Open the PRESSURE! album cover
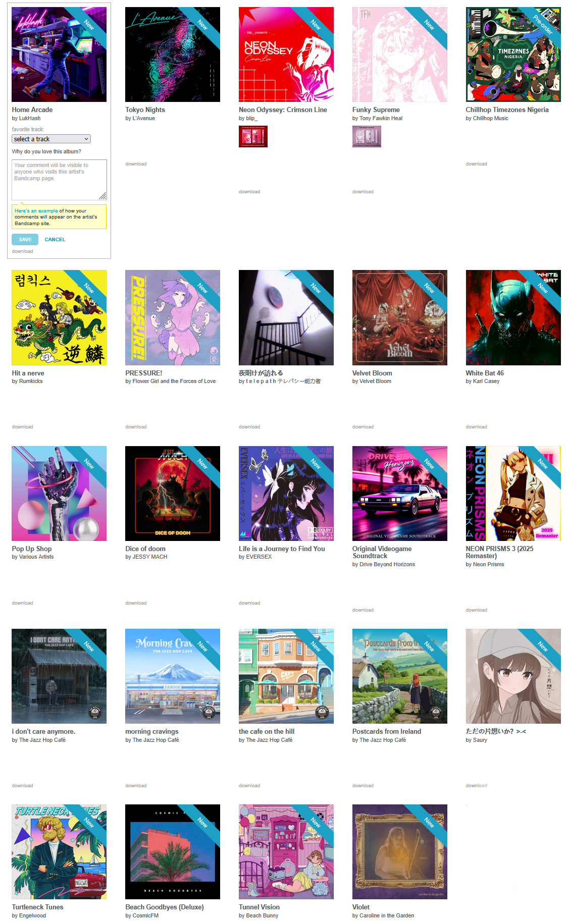The image size is (568, 924). (x=173, y=317)
